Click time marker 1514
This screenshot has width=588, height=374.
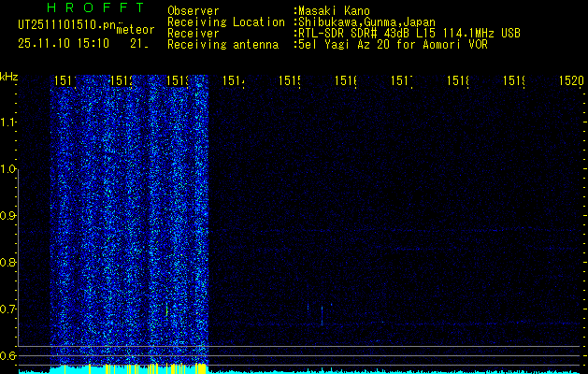[234, 80]
